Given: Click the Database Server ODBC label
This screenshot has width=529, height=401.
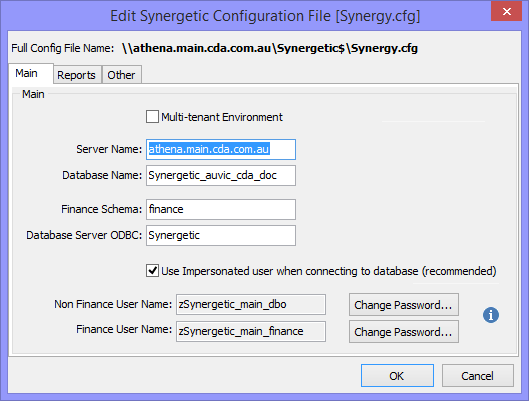Looking at the screenshot, I should coord(84,235).
